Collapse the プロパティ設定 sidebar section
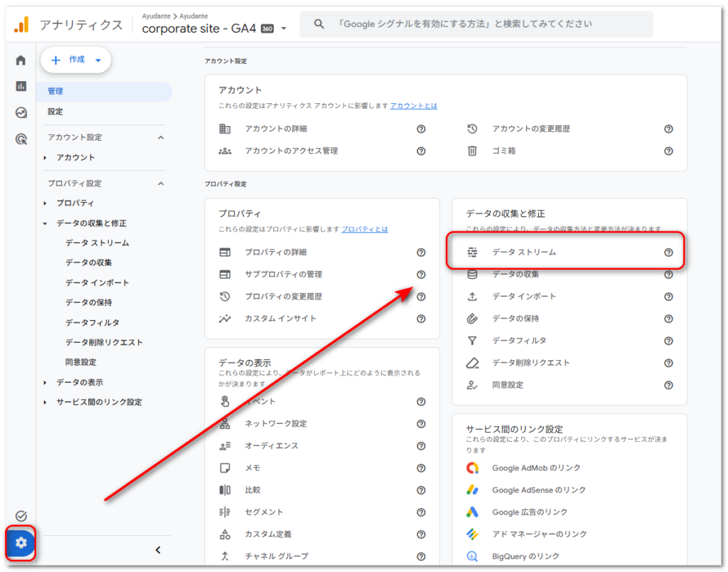Screen dimensions: 728x572 161,184
